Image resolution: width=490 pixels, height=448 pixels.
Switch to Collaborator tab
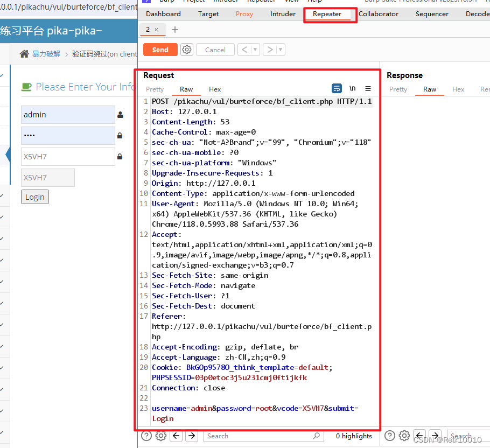coord(379,14)
